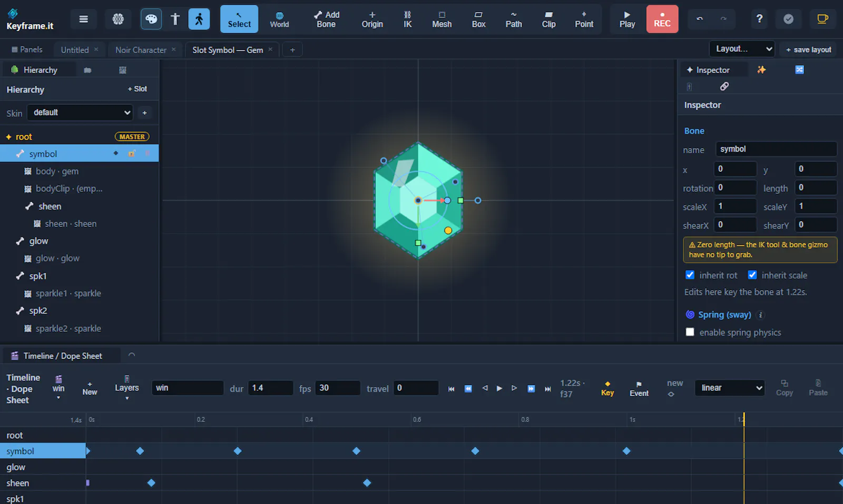Switch to the T-pose setup mode icon
Image resolution: width=843 pixels, height=504 pixels.
[x=175, y=19]
